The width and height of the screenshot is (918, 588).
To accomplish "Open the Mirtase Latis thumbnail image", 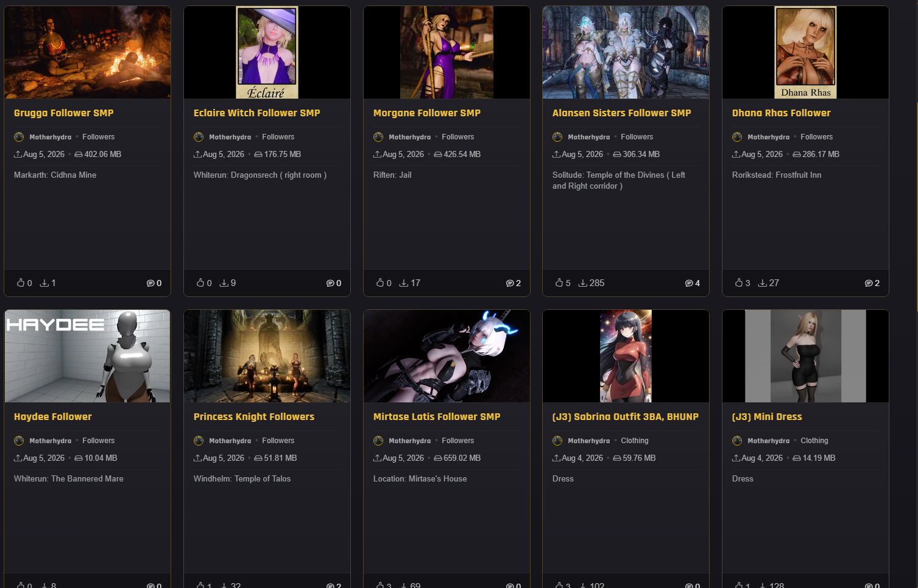I will [x=447, y=356].
